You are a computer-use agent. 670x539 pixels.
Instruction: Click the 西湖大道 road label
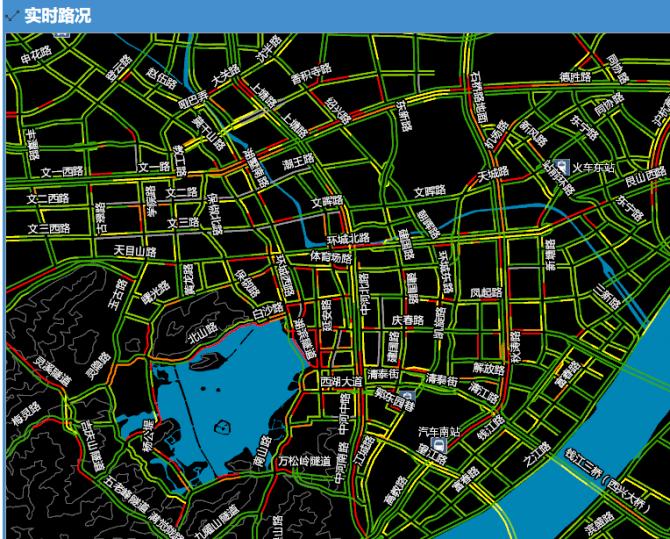coord(341,382)
